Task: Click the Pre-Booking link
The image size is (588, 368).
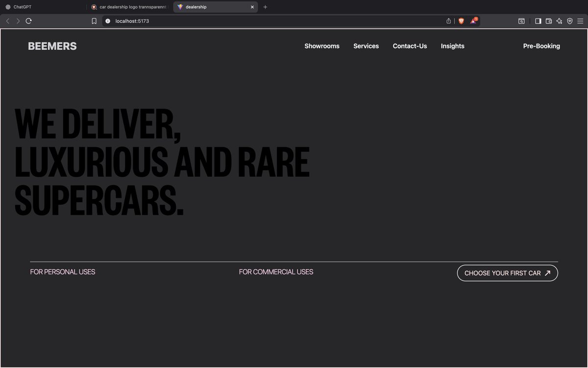Action: pos(541,46)
